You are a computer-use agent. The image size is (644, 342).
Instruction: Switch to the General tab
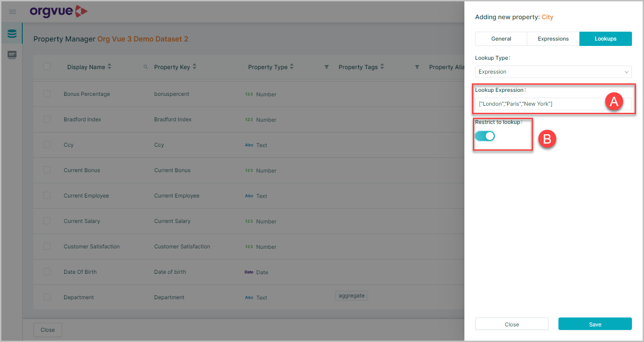pos(501,39)
